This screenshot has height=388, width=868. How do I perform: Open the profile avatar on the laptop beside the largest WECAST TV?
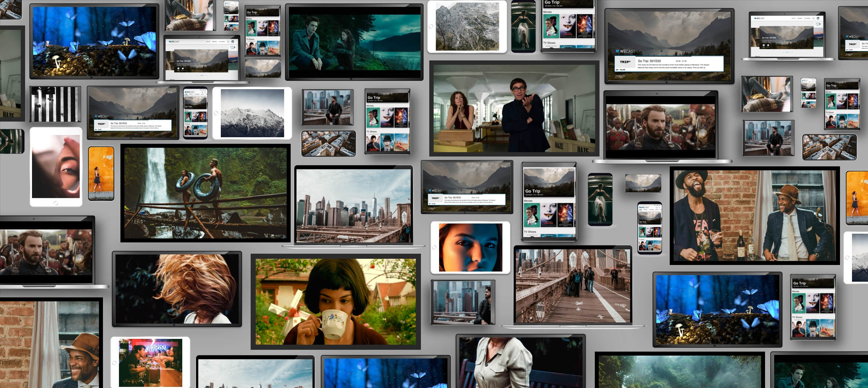[818, 18]
